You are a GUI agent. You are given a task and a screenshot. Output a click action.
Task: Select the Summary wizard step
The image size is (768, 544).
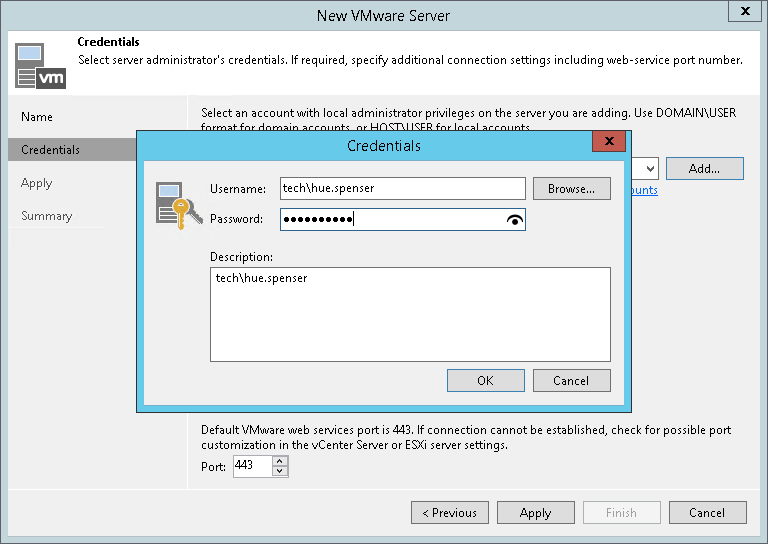[47, 216]
